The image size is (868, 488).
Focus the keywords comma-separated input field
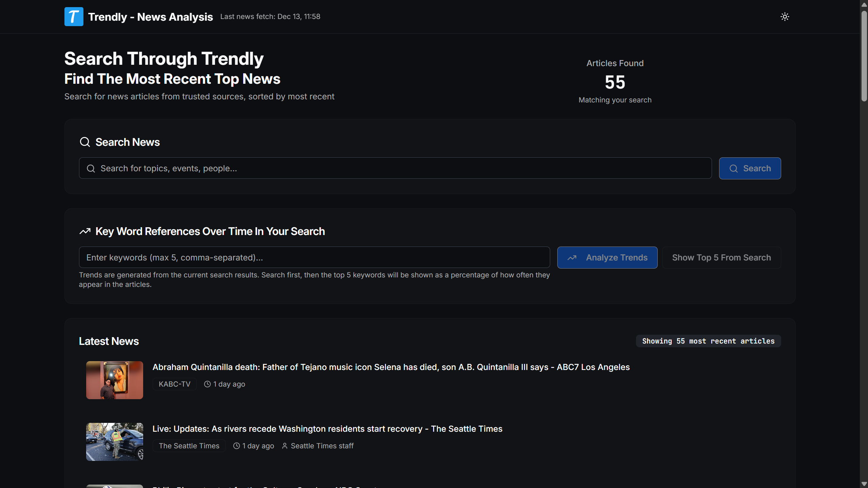tap(314, 258)
